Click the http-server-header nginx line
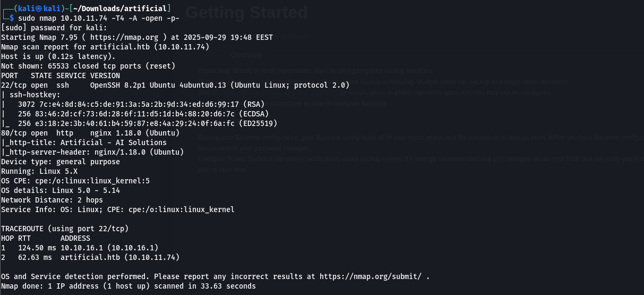 coord(93,152)
